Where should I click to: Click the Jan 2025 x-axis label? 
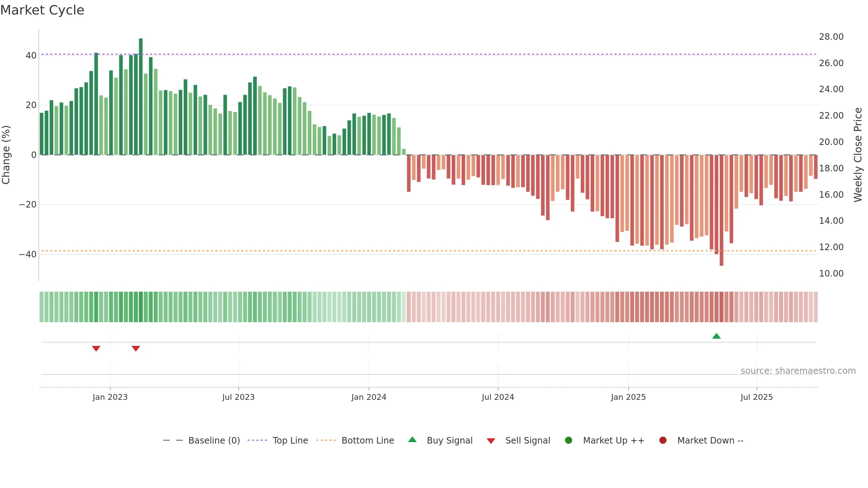(628, 397)
